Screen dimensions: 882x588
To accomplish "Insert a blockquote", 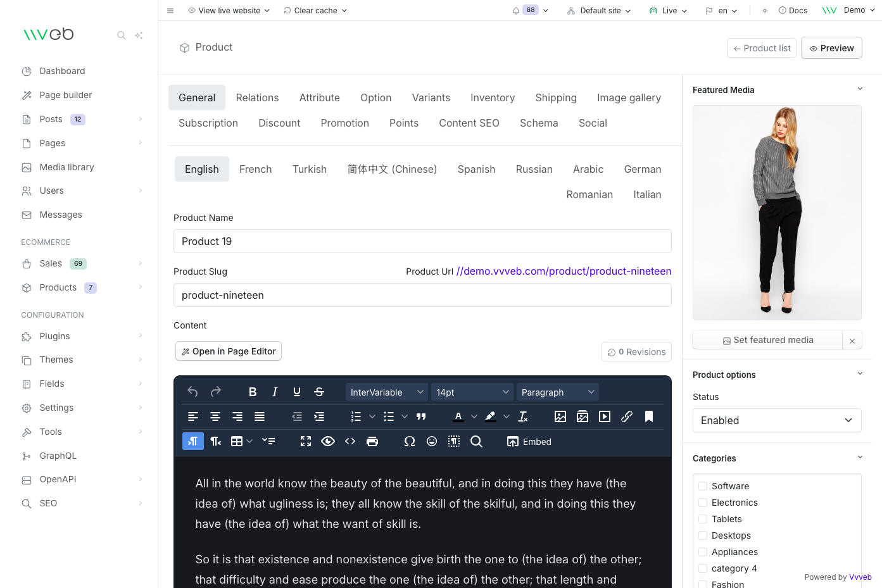I will 421,416.
